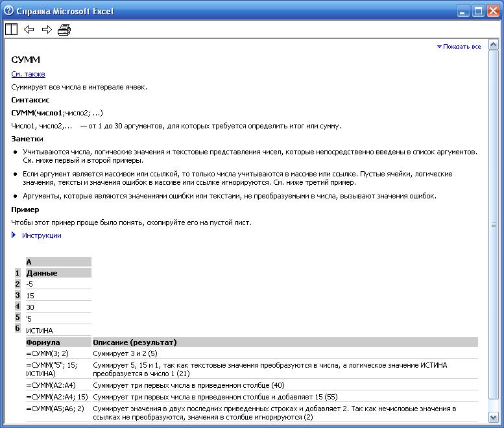Click the formula "=СУММ(A2:A4; 15)"
This screenshot has width=504, height=428.
(57, 397)
